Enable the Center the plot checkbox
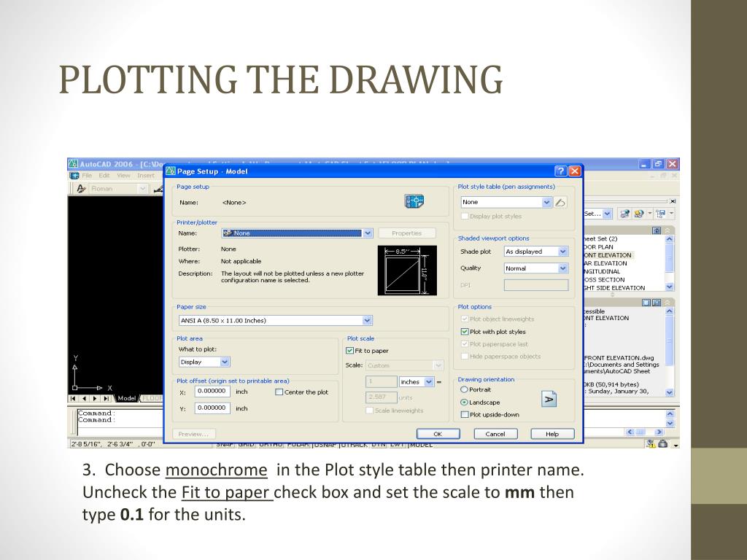Viewport: 747px width, 560px height. click(279, 392)
